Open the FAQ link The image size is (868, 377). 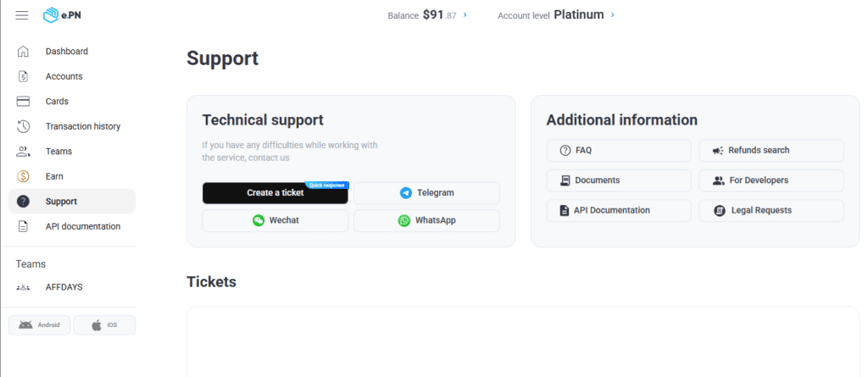click(x=619, y=151)
